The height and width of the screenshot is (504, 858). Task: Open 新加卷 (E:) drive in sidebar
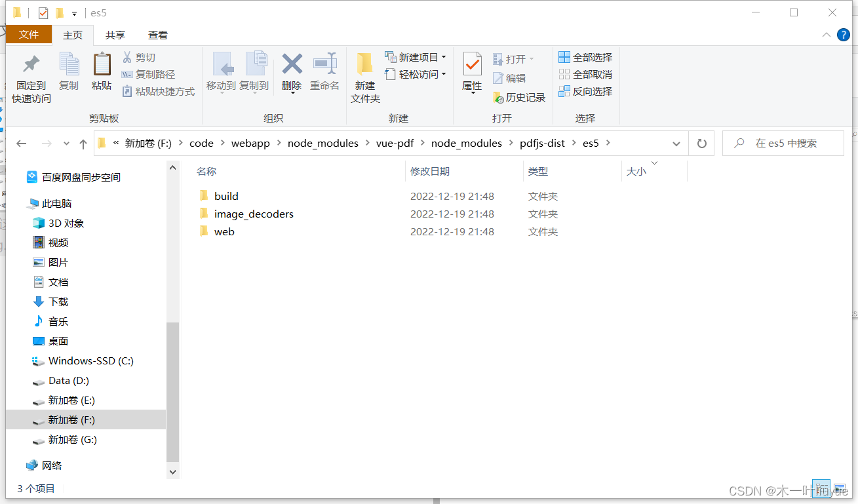[x=72, y=400]
